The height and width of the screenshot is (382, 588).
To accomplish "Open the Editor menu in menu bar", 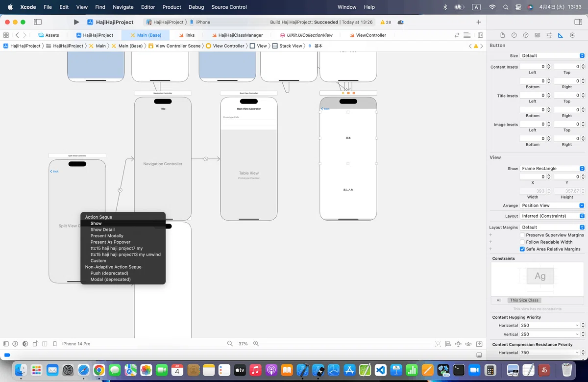I will [x=147, y=7].
